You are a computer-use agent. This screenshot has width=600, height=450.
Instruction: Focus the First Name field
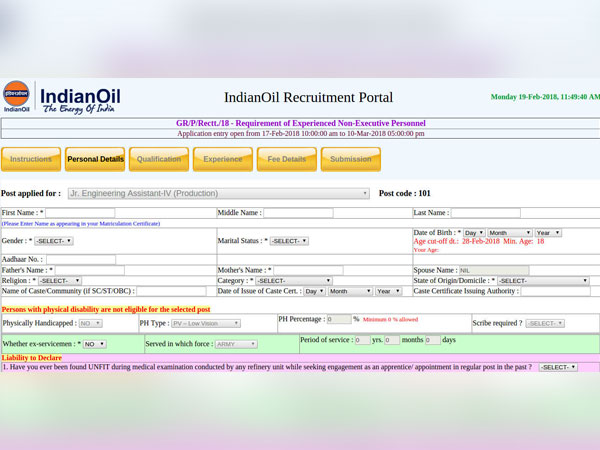[x=80, y=213]
